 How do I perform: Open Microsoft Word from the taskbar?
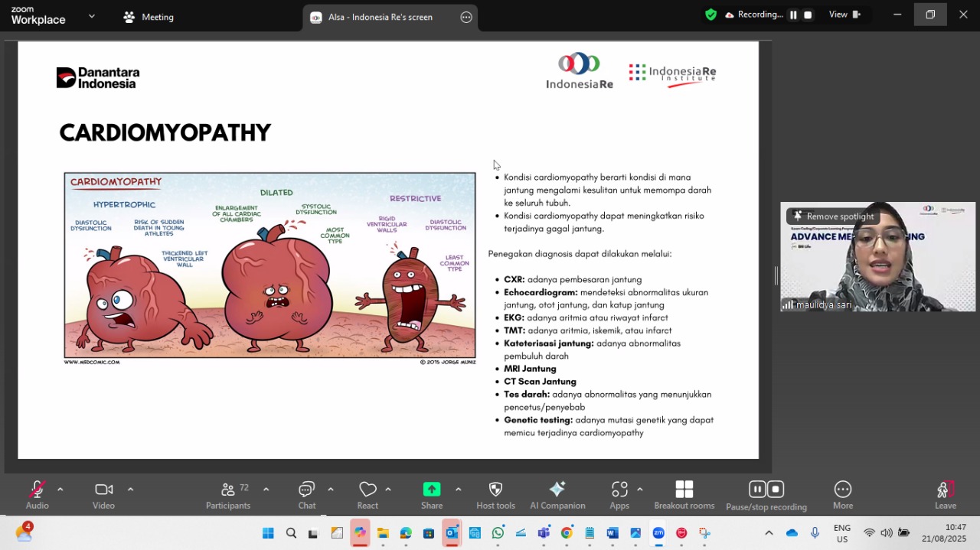click(612, 533)
